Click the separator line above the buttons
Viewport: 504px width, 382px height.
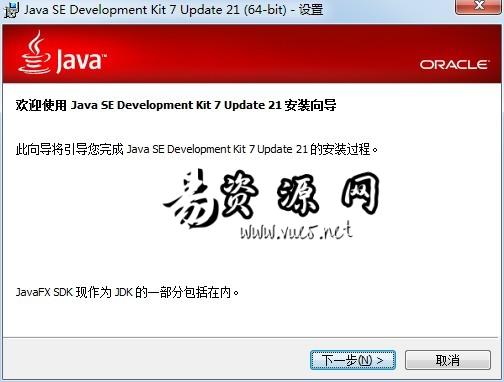(x=252, y=337)
